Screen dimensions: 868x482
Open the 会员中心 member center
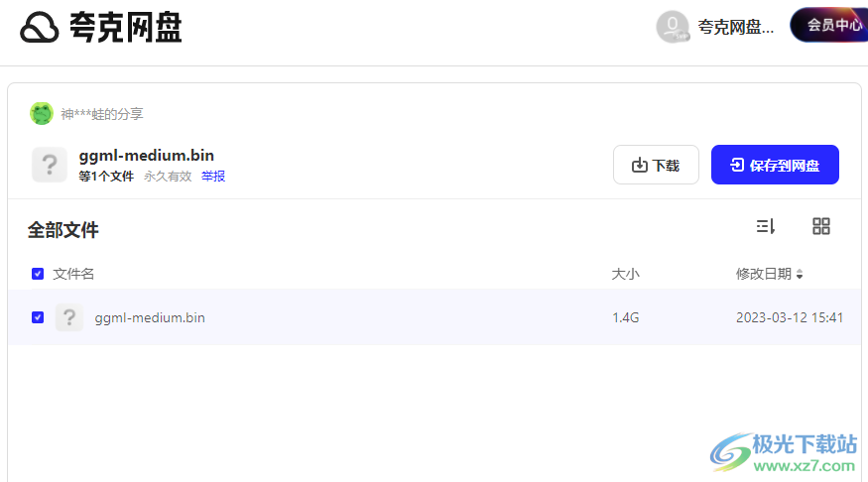click(x=833, y=26)
